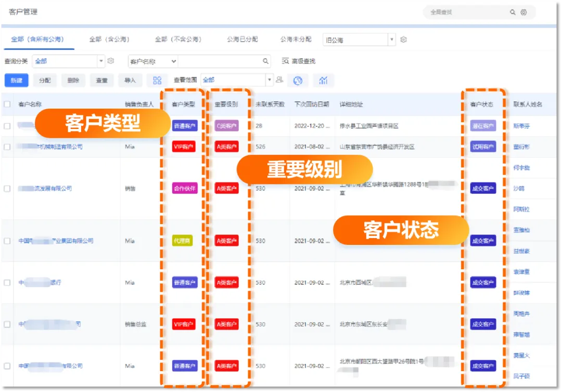Click the global search magnifier icon
The width and height of the screenshot is (562, 392).
(513, 12)
